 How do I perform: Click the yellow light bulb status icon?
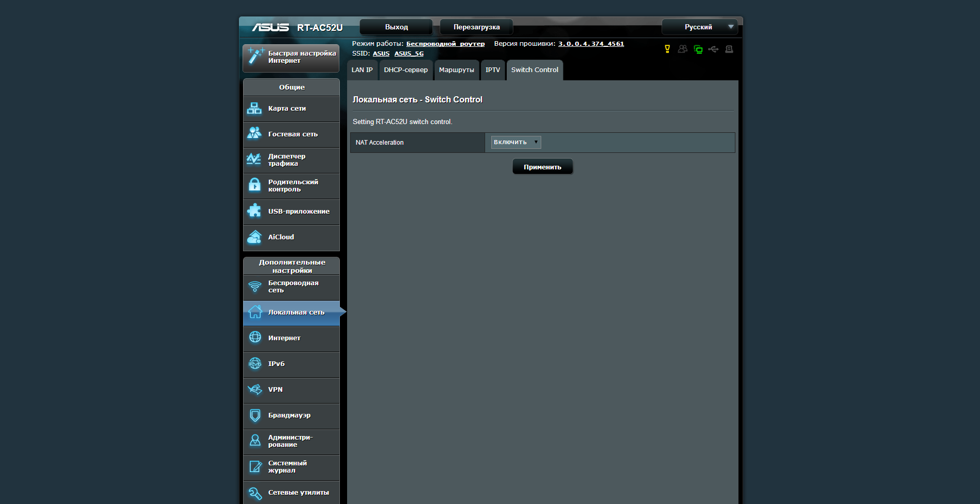coord(667,49)
